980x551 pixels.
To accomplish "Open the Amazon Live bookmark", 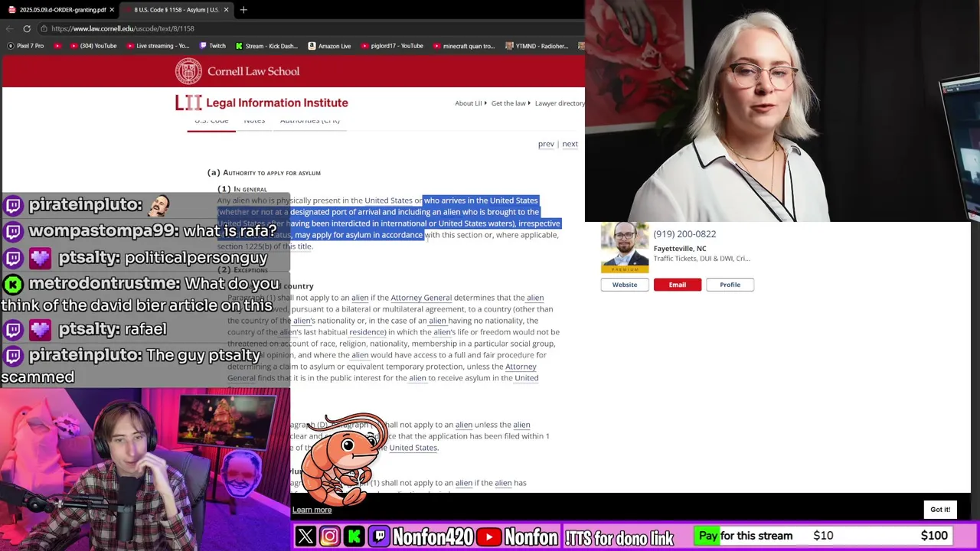I will pos(329,46).
